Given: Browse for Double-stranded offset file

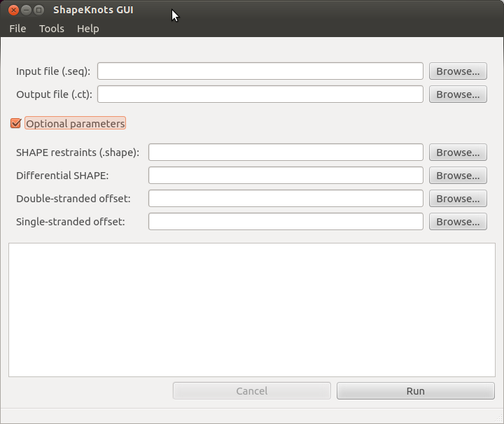Looking at the screenshot, I should [458, 199].
